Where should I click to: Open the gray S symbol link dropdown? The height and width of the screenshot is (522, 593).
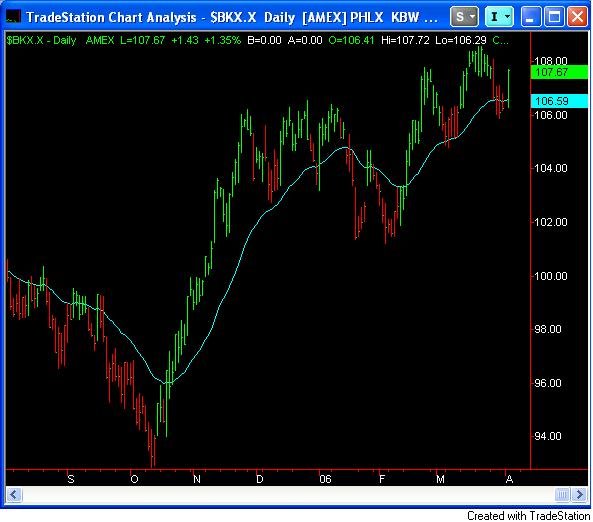(464, 17)
